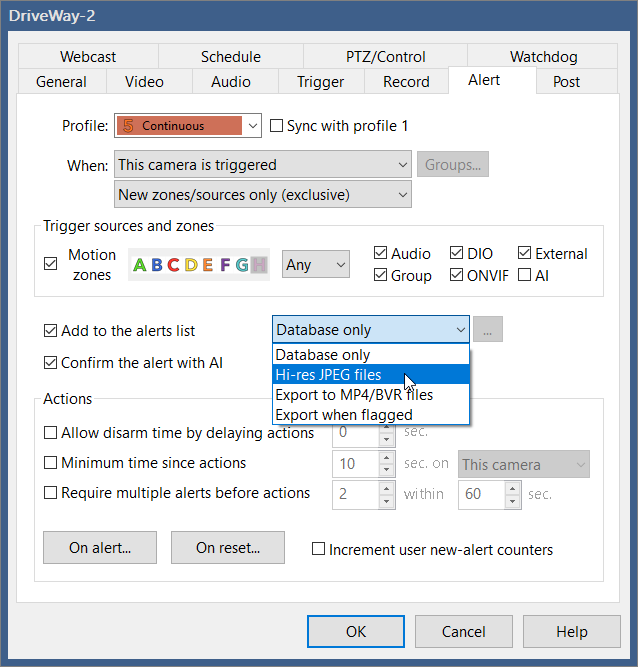Select motion zone D letter
Viewport: 638px width, 667px height.
coord(190,265)
